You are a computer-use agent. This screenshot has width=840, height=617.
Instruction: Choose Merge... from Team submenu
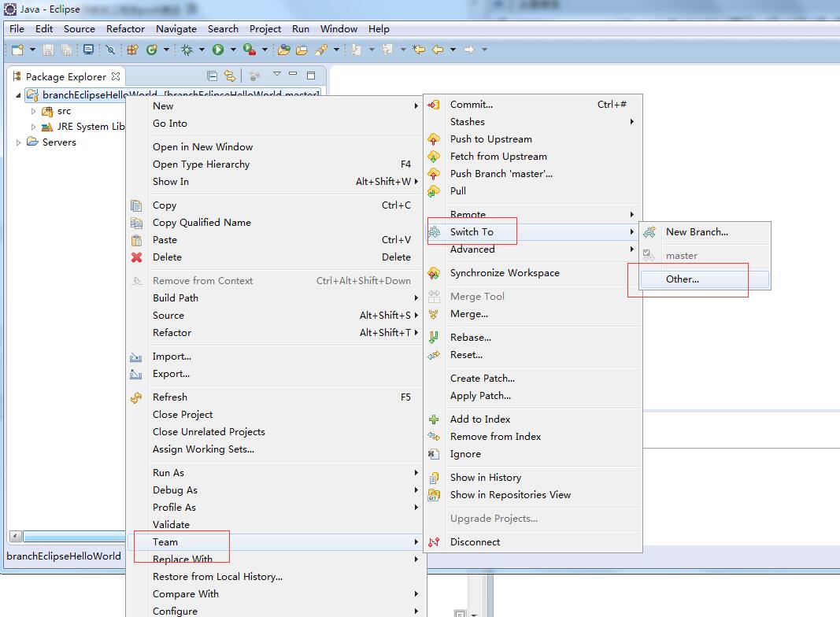pyautogui.click(x=533, y=314)
